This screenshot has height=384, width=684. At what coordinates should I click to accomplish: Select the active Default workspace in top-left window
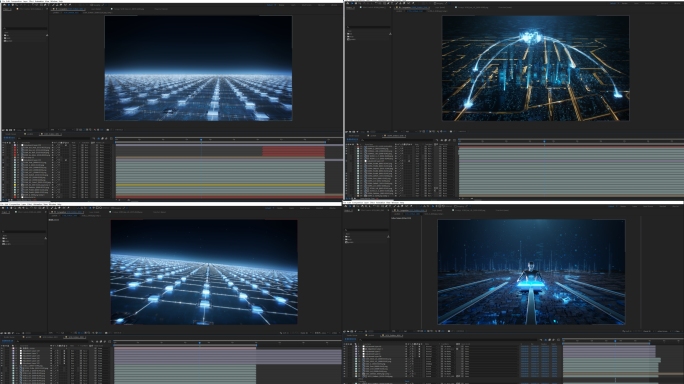(270, 5)
